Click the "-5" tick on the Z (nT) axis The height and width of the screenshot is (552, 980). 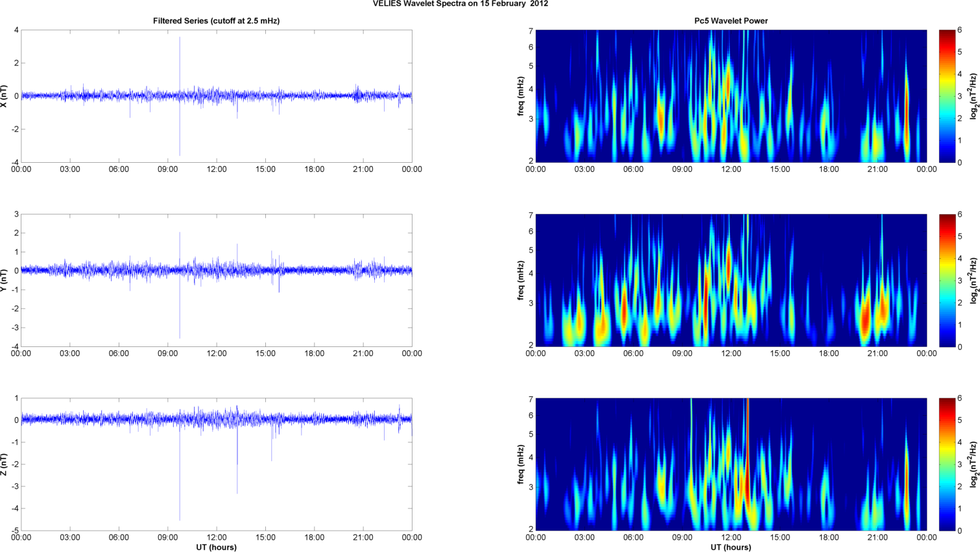point(14,531)
